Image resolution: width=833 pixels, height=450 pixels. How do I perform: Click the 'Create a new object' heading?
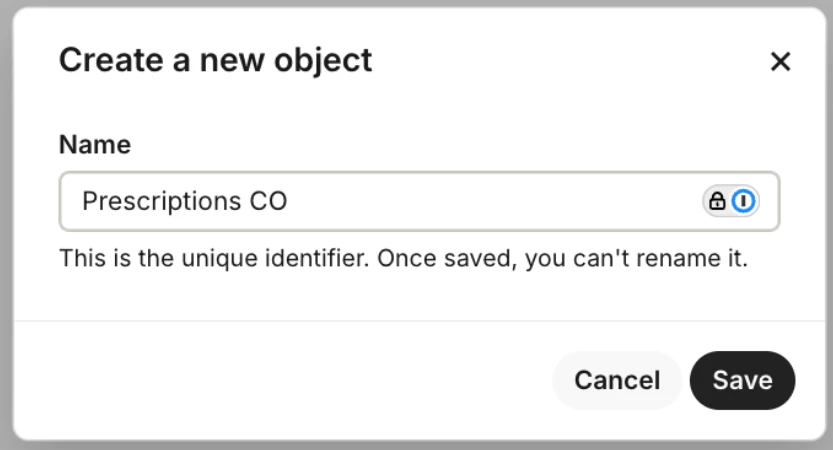(215, 60)
